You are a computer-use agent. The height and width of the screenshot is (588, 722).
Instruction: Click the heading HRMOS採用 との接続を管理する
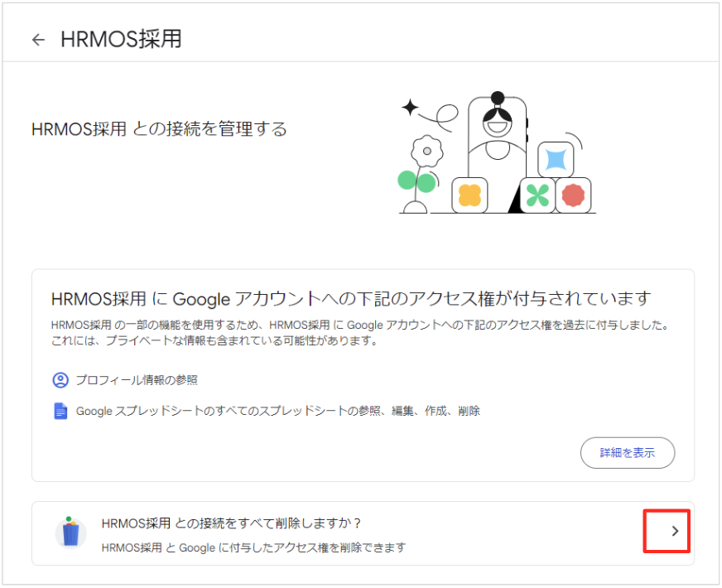(159, 129)
